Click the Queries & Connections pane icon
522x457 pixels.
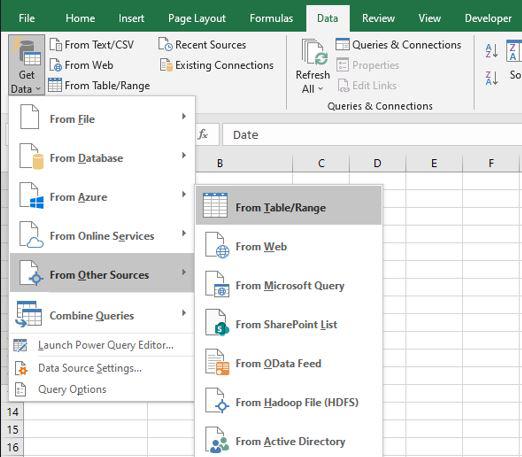(342, 44)
